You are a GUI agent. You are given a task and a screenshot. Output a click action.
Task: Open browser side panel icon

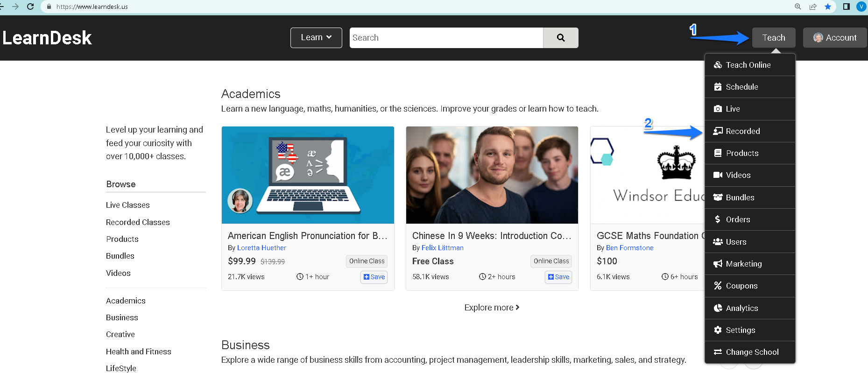click(x=846, y=7)
